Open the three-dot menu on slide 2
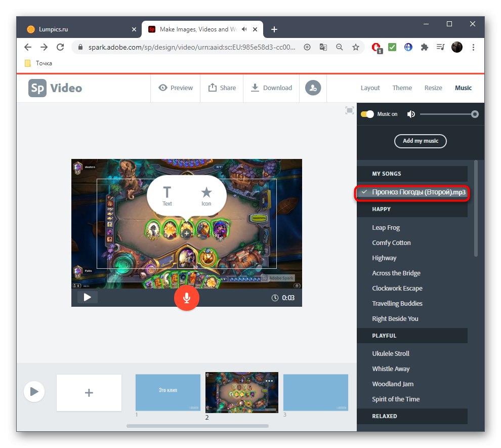 coord(269,381)
